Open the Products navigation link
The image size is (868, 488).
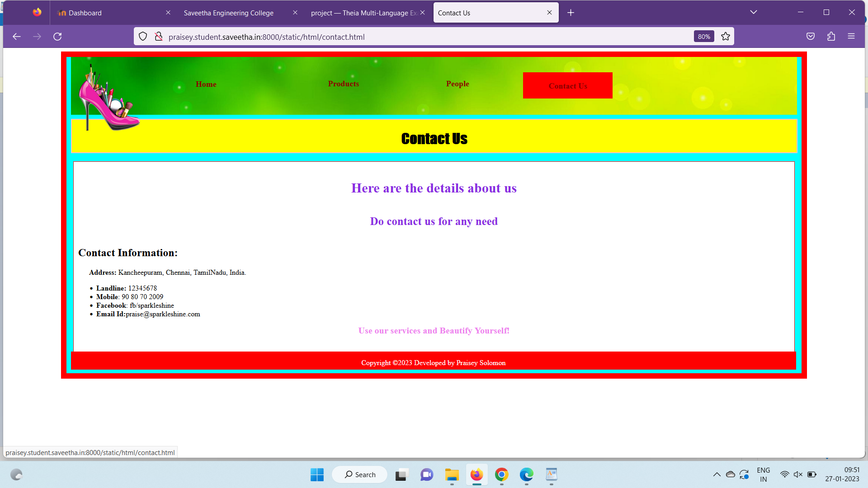(x=344, y=84)
